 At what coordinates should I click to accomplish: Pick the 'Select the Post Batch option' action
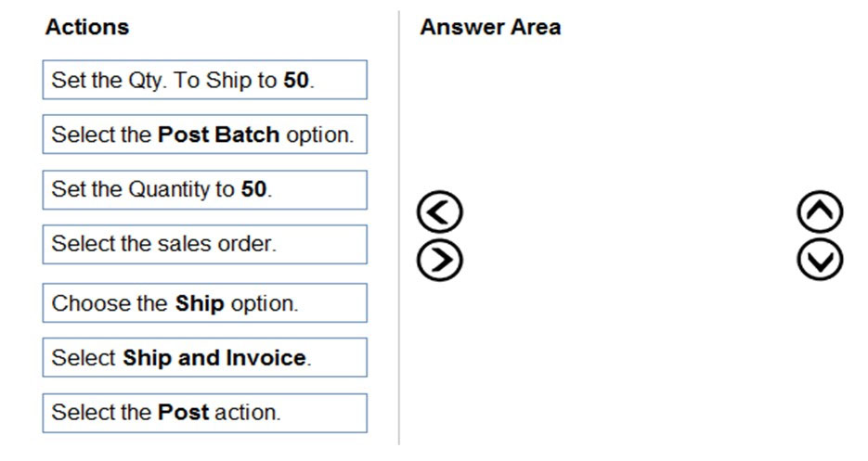(204, 134)
